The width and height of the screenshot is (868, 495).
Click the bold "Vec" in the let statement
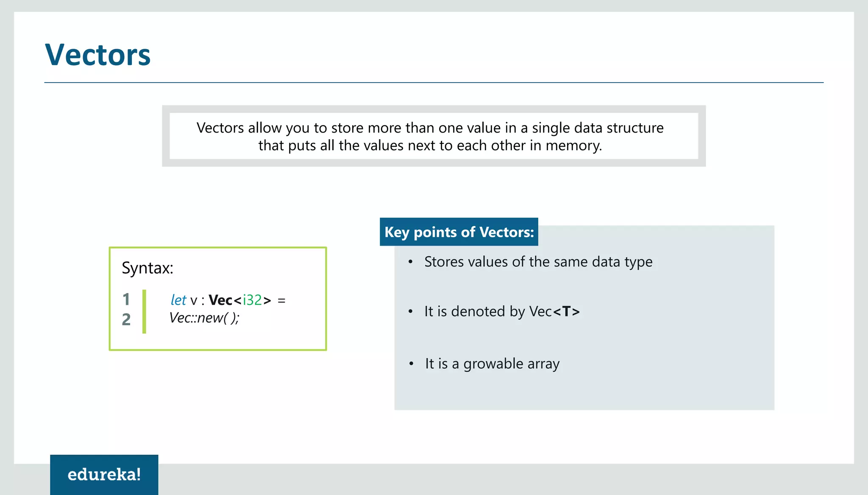(x=220, y=300)
